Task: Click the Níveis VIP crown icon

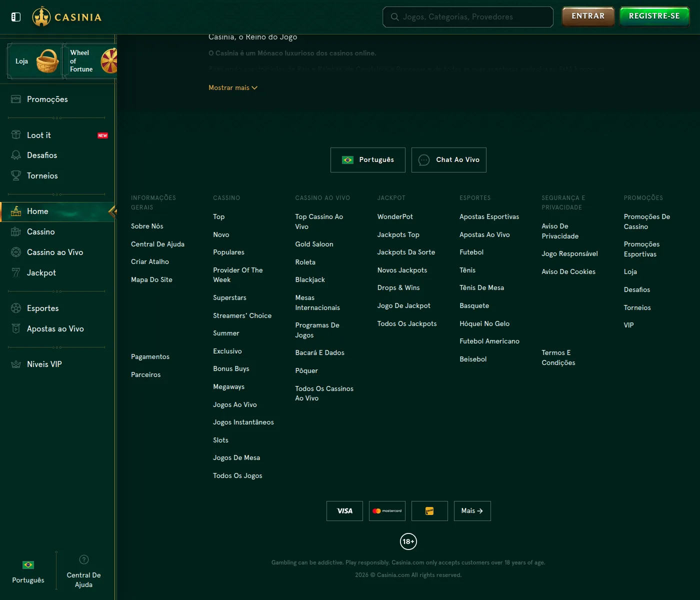Action: 16,364
